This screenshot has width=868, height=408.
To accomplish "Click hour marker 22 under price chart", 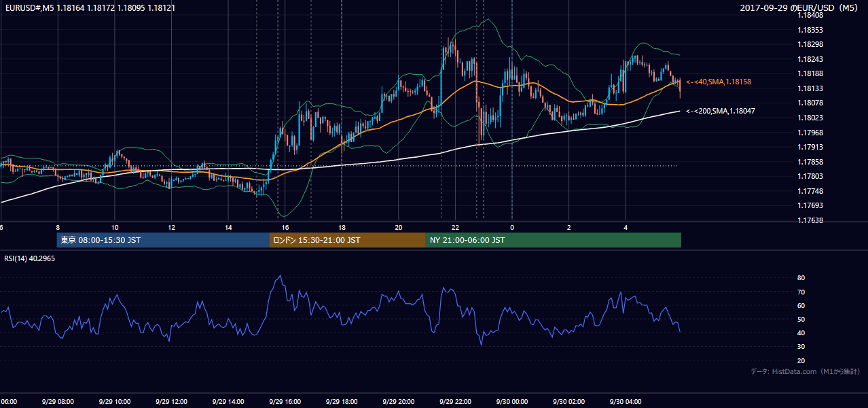I will (x=455, y=228).
